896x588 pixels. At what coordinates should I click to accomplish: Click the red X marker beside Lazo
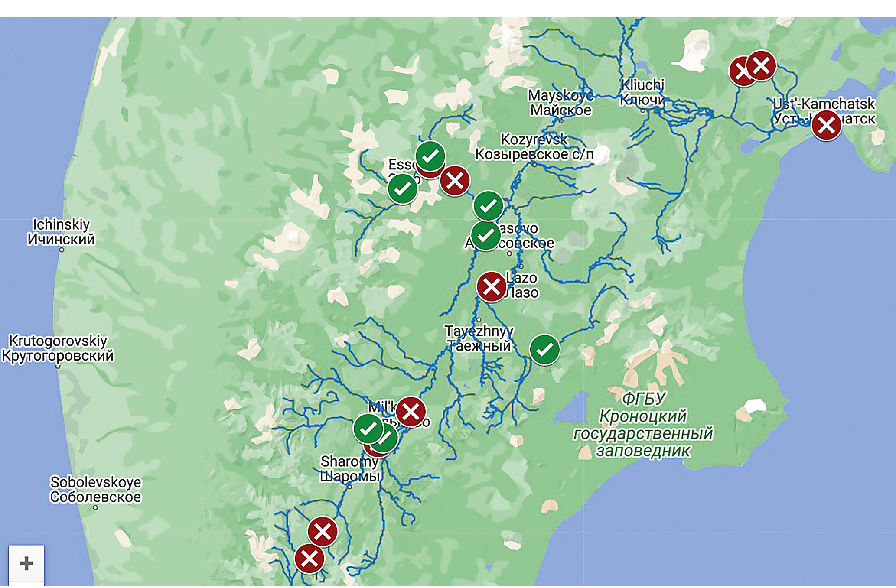coord(491,287)
